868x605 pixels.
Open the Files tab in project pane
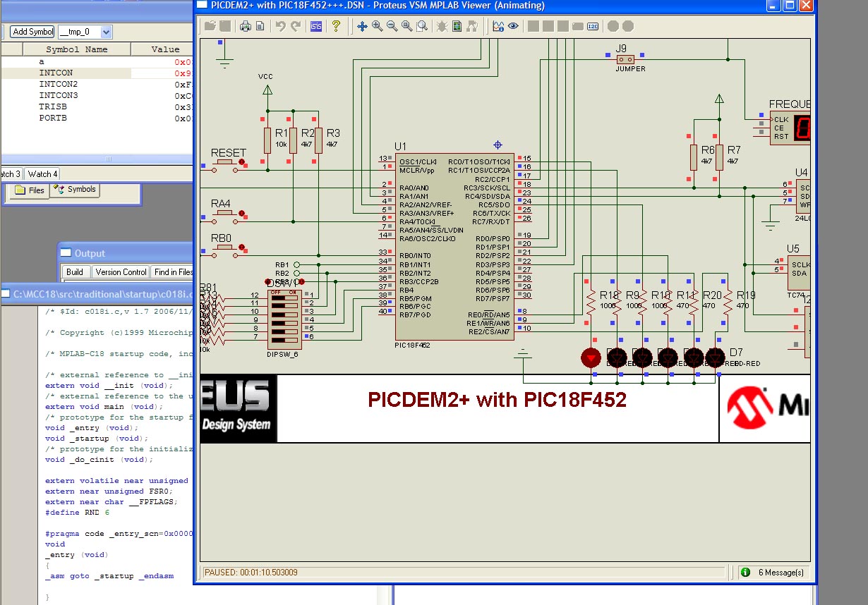click(x=29, y=190)
